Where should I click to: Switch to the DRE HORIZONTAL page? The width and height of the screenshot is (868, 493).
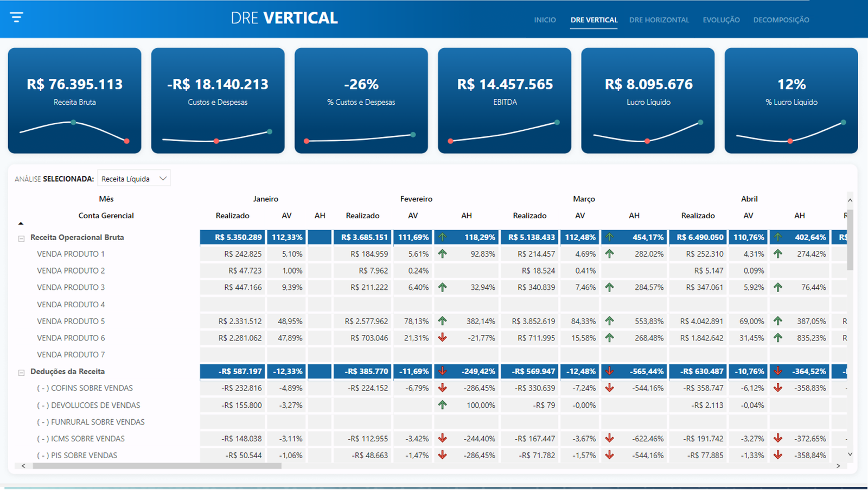pyautogui.click(x=659, y=20)
